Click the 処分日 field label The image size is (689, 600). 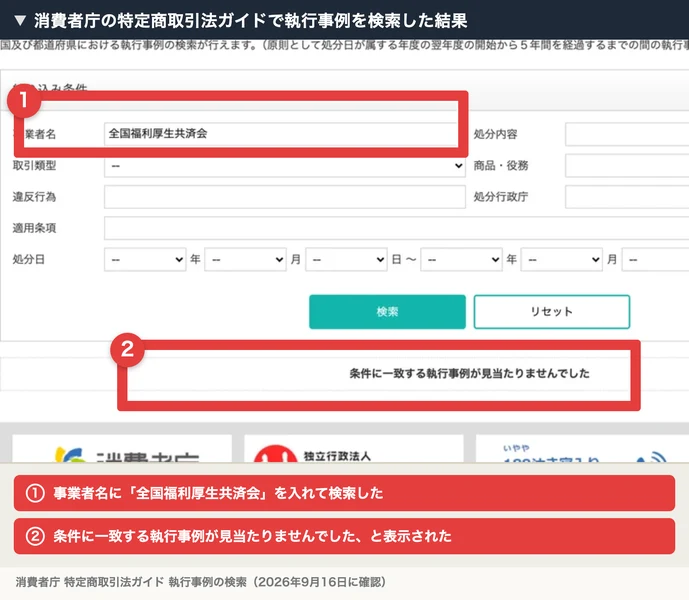[29, 259]
